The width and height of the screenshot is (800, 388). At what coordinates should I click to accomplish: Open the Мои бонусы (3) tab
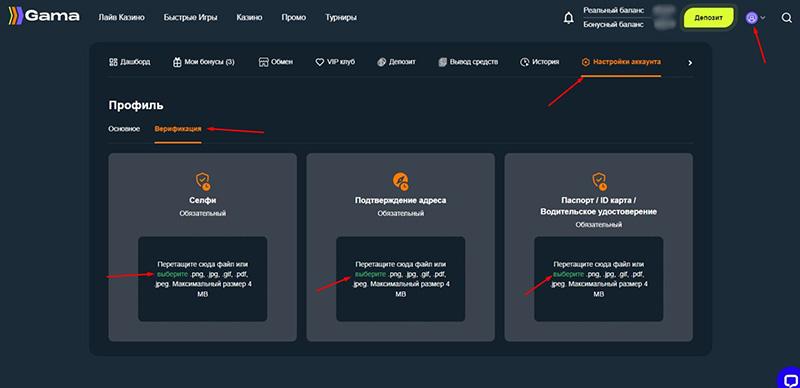pos(204,62)
